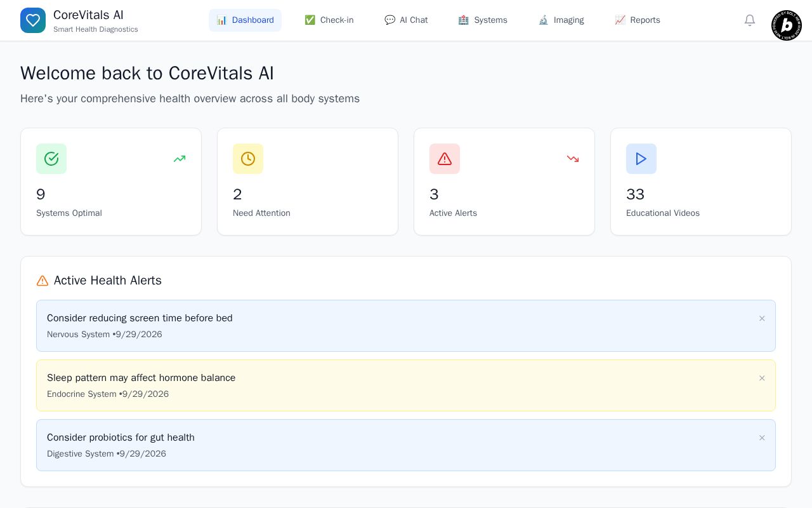812x508 pixels.
Task: Click the CoreVitals AI brand title
Action: click(x=88, y=15)
